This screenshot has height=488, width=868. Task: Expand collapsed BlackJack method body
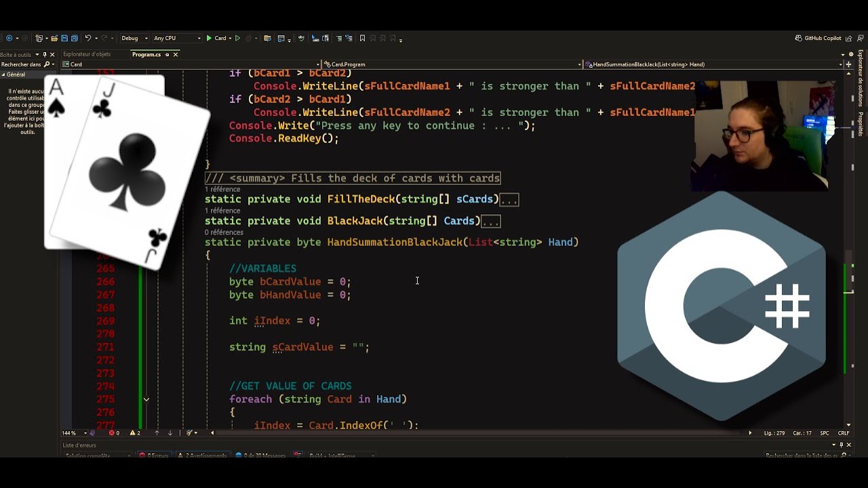click(490, 222)
